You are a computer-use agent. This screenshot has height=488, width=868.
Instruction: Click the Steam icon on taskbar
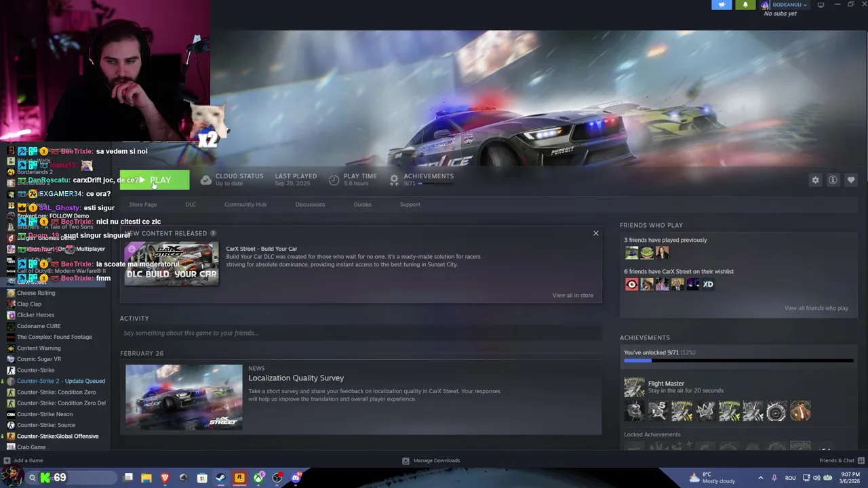click(x=220, y=478)
